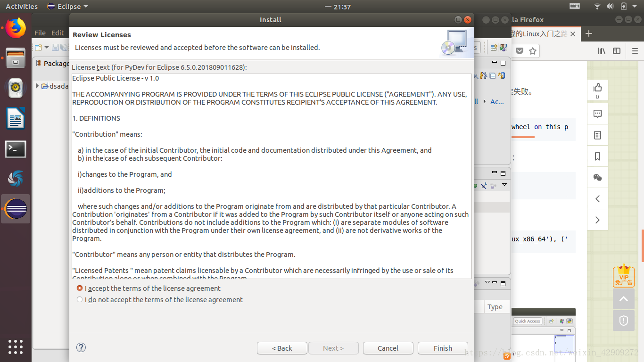Click the shield report icon button

tap(624, 321)
